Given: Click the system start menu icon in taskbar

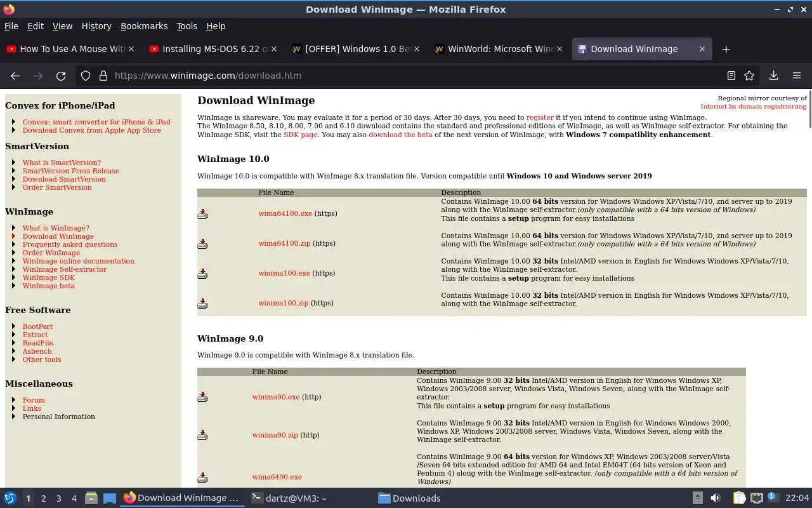Looking at the screenshot, I should [x=10, y=498].
